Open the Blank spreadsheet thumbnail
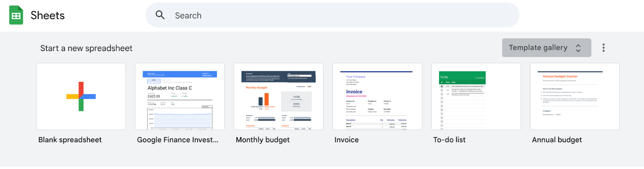The image size is (644, 169). [81, 96]
